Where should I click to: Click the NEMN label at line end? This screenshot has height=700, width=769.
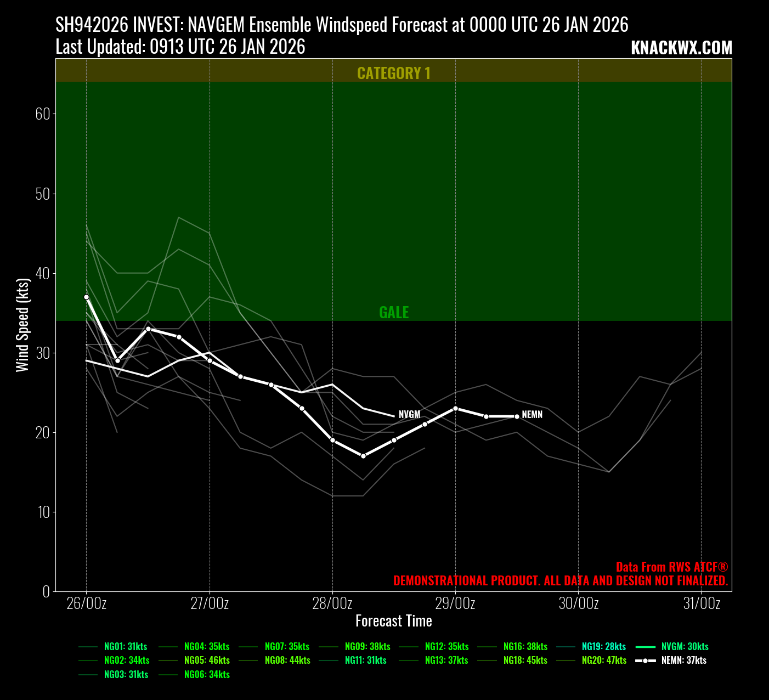click(532, 415)
